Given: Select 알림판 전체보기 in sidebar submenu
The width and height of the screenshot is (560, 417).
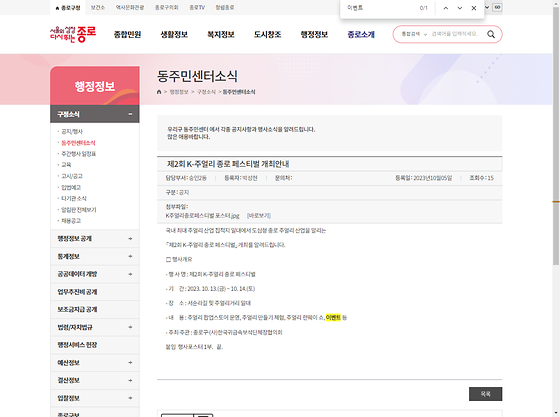Looking at the screenshot, I should pos(79,210).
